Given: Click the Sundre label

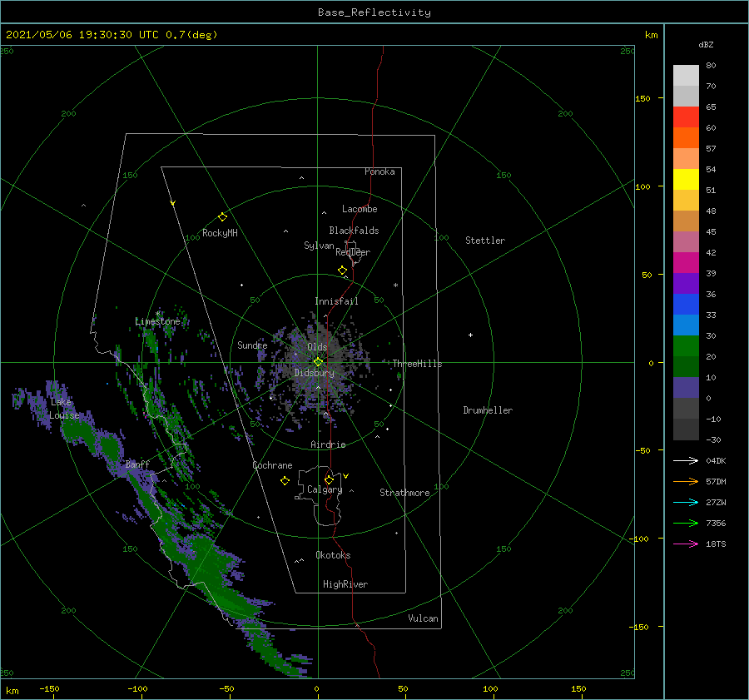Looking at the screenshot, I should pos(252,345).
